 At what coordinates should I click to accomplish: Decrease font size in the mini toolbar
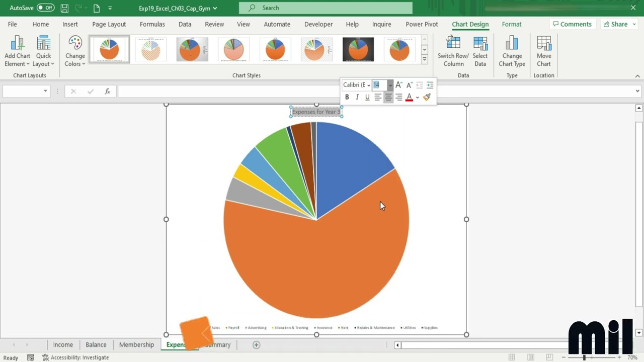[x=409, y=85]
